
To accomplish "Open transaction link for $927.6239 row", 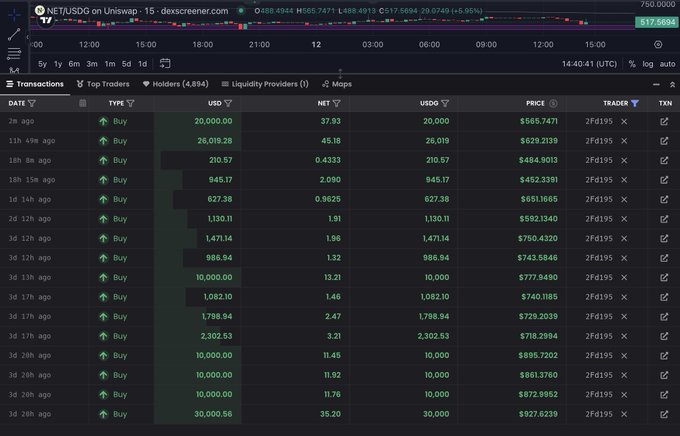I will 664,414.
